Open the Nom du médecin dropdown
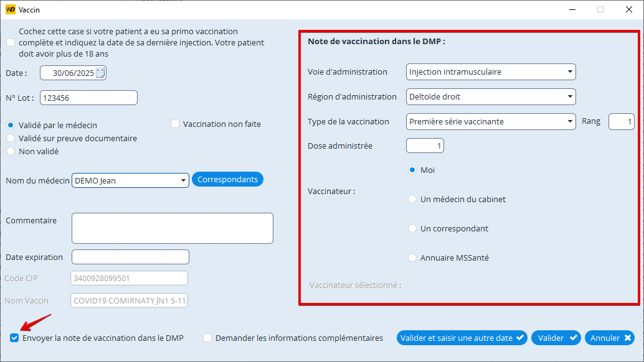 click(x=183, y=180)
